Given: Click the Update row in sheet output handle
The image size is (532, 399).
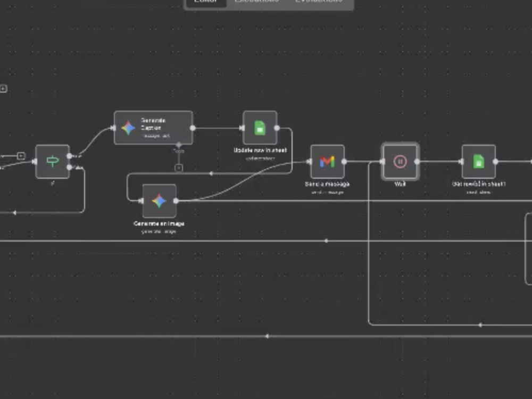Looking at the screenshot, I should pyautogui.click(x=277, y=128).
